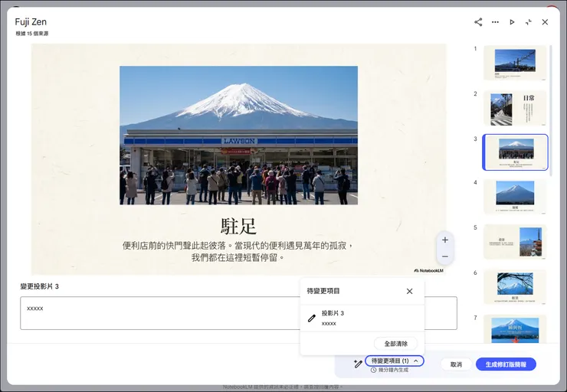Click the 全部清除 button
Screen dimensions: 567x392
[x=395, y=344]
